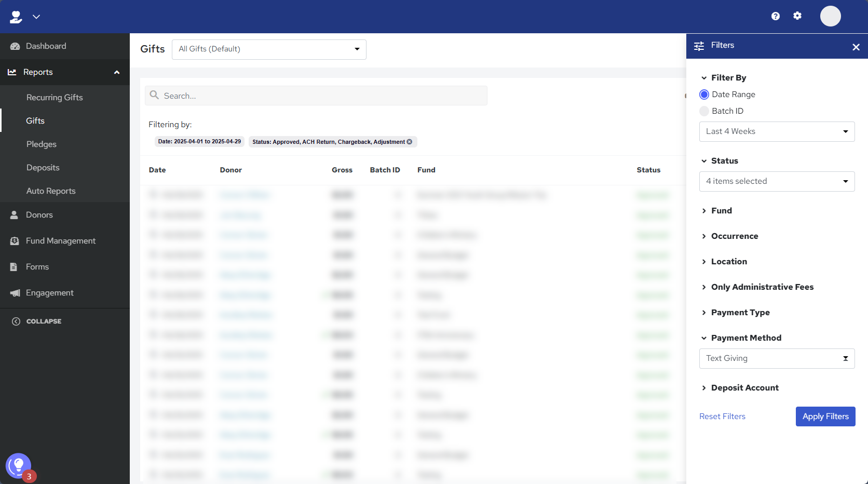Viewport: 868px width, 484px height.
Task: Open the Status 4 items selected dropdown
Action: pos(777,182)
